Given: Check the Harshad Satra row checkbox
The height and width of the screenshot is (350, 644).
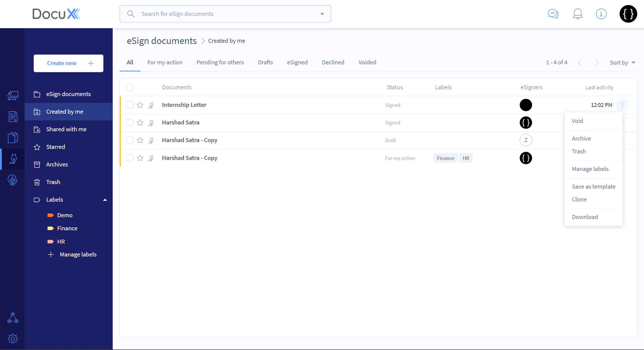Looking at the screenshot, I should (x=130, y=123).
